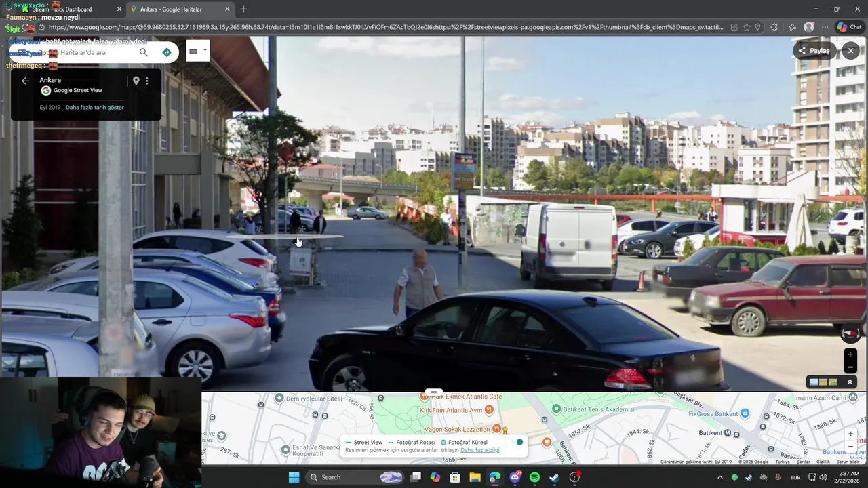Screen dimensions: 868x488
Task: Click Batıkent Tenis Akademisi map marker
Action: (557, 409)
